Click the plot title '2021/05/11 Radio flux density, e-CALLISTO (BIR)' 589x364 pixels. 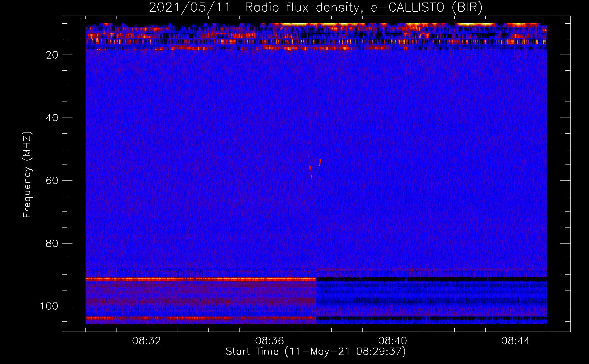(x=316, y=7)
